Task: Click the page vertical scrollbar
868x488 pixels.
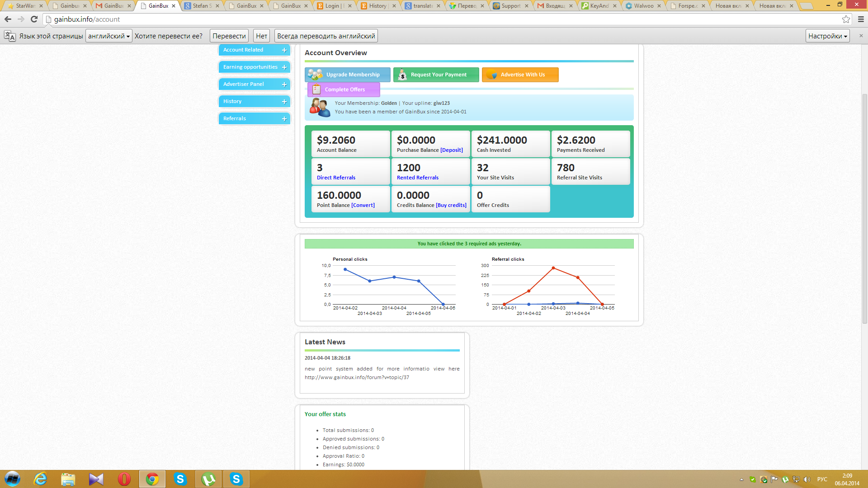Action: point(864,208)
